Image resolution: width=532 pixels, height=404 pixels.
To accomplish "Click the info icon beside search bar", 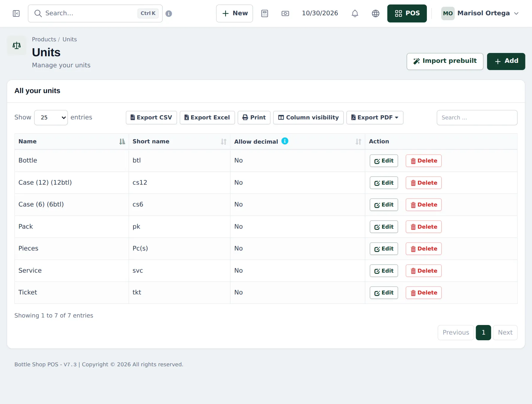I will pyautogui.click(x=169, y=13).
